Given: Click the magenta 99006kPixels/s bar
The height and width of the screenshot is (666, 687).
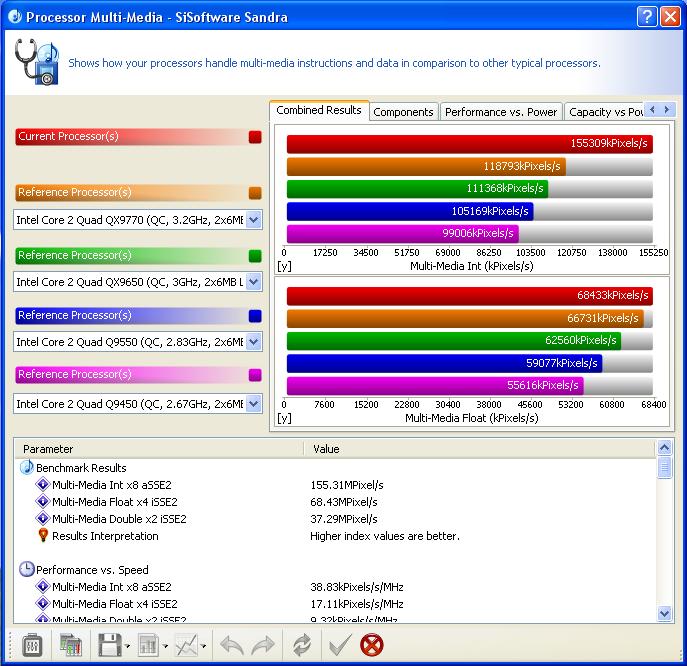Looking at the screenshot, I should (x=402, y=234).
